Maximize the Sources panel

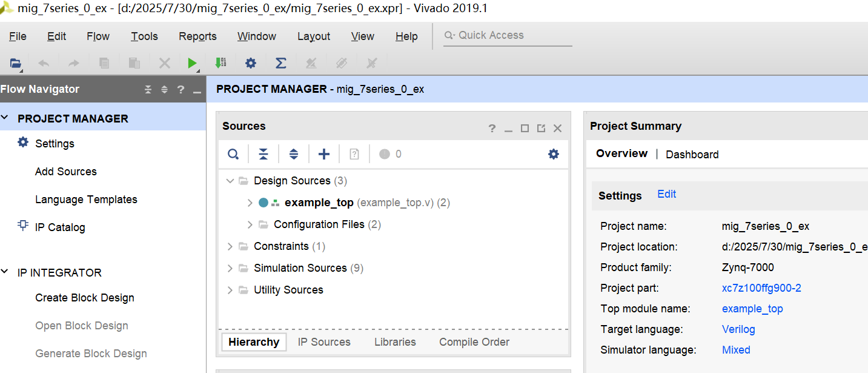click(525, 128)
